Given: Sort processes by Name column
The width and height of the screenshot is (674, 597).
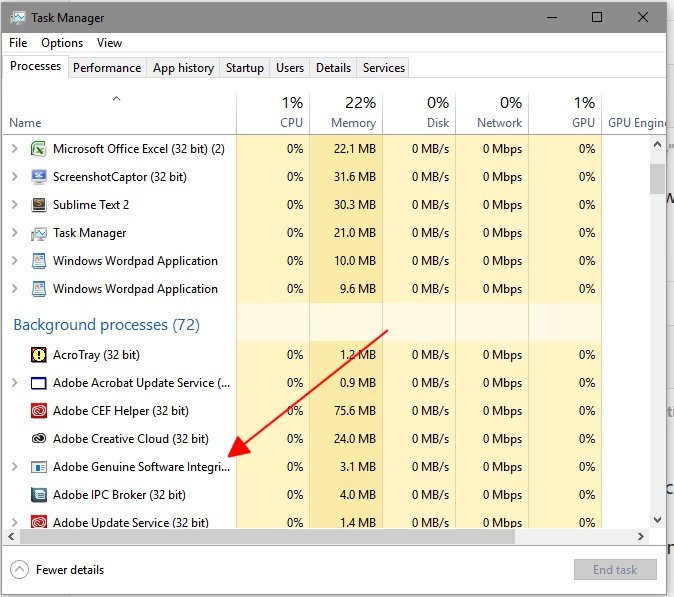Looking at the screenshot, I should [119, 113].
